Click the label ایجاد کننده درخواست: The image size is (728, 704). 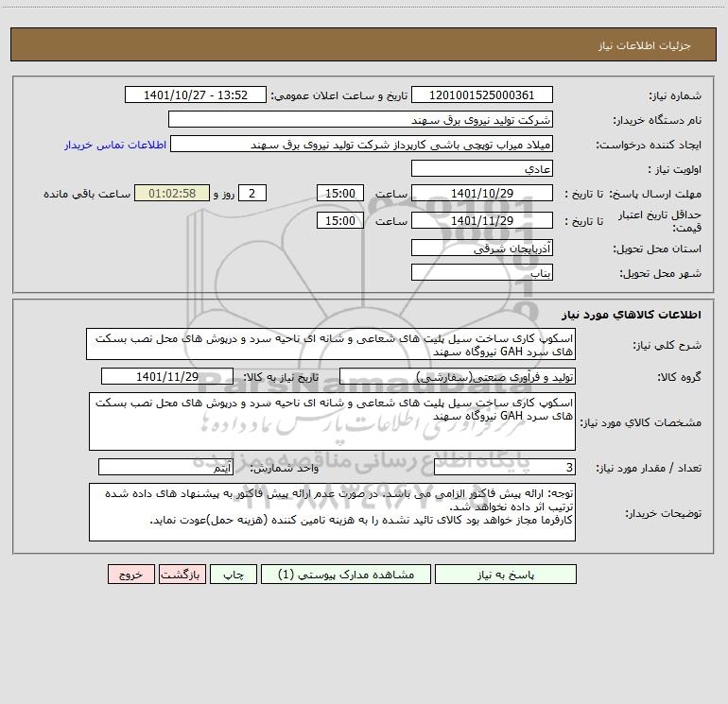(649, 146)
